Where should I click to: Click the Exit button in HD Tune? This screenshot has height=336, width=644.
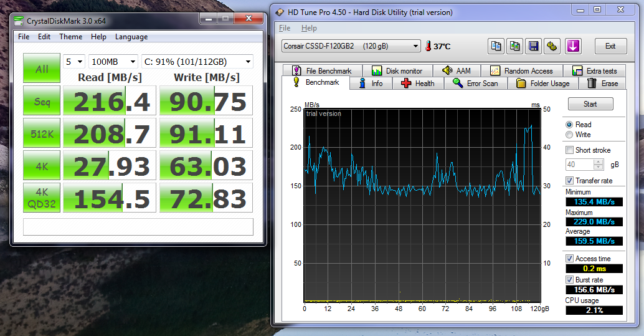click(x=610, y=46)
